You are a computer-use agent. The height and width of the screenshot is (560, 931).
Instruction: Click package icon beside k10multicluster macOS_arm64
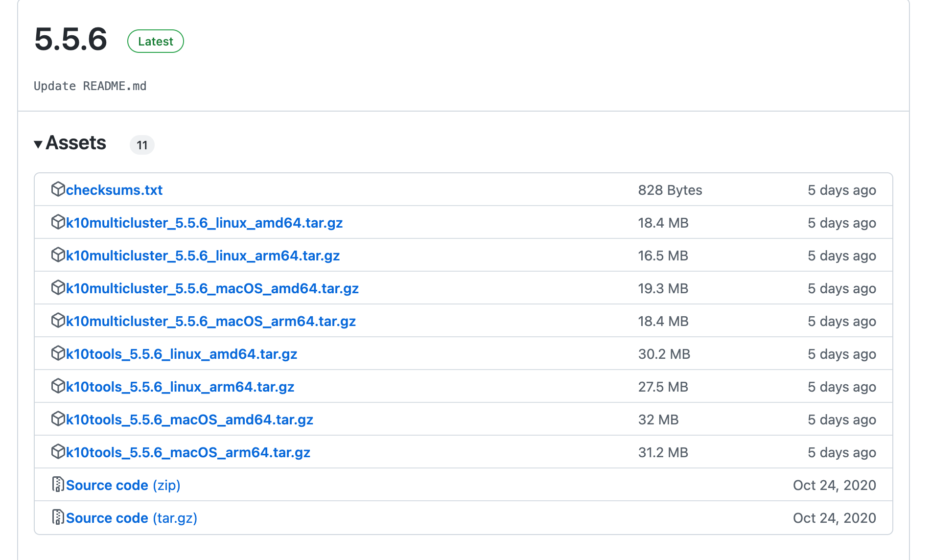[x=58, y=320]
